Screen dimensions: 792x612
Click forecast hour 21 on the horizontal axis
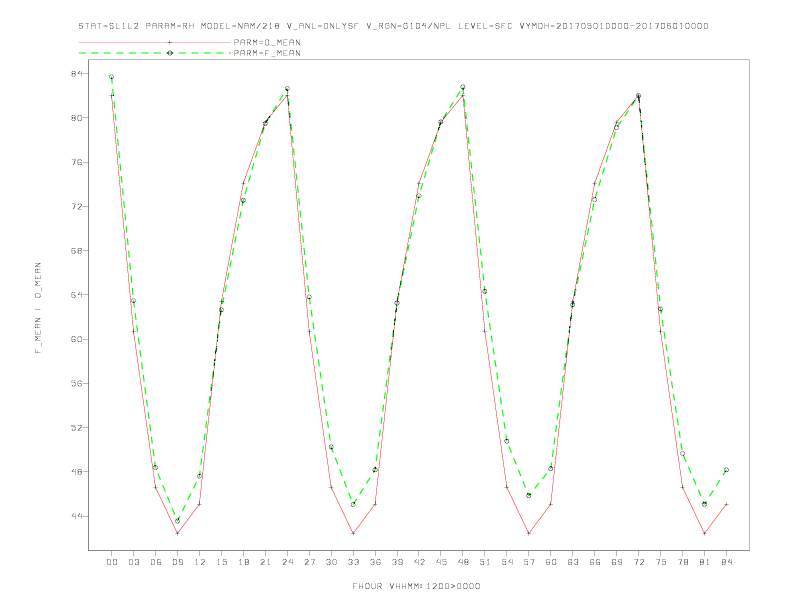point(265,562)
